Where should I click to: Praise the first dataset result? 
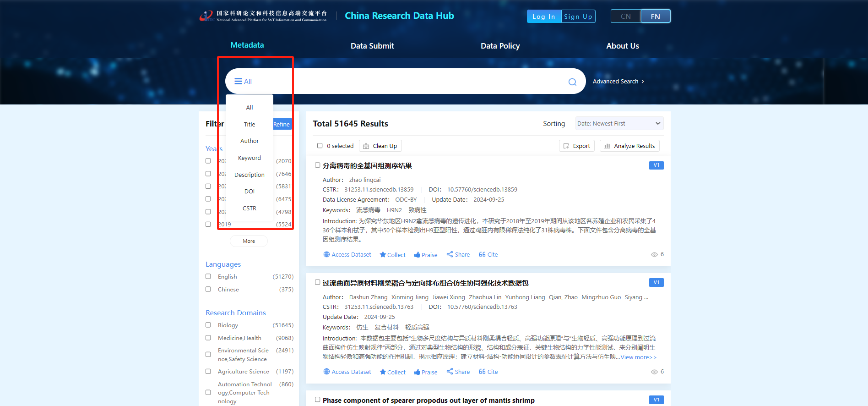[x=425, y=255]
